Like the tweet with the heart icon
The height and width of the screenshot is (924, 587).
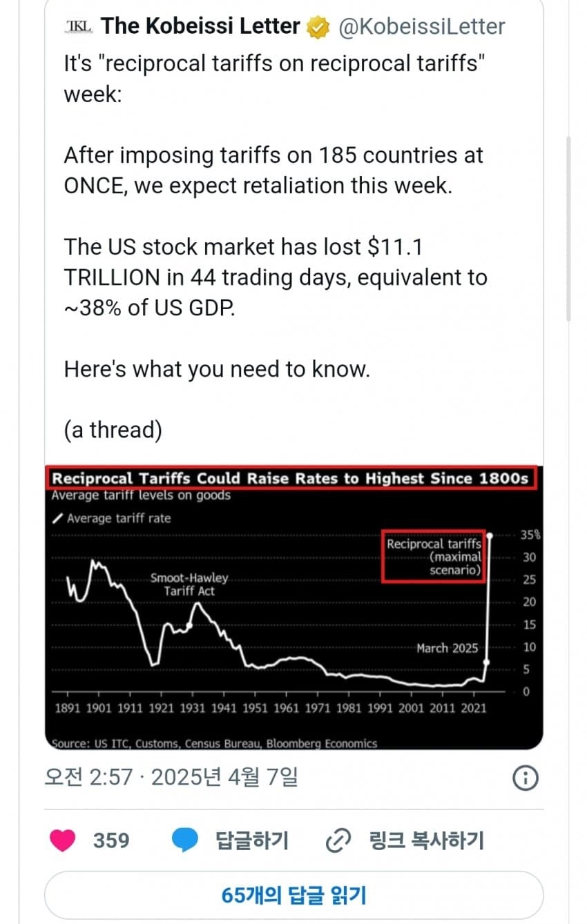pos(63,840)
